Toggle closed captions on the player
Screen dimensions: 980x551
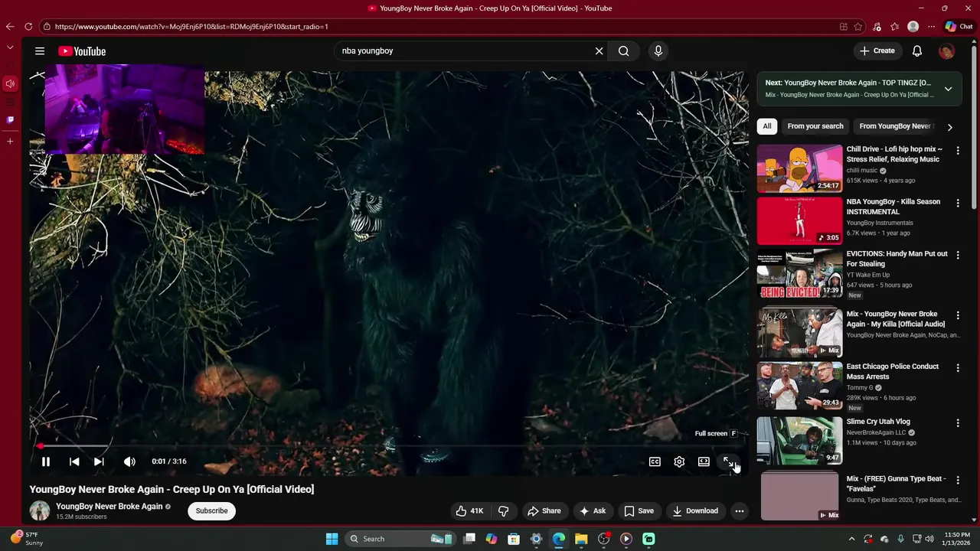[x=655, y=461]
